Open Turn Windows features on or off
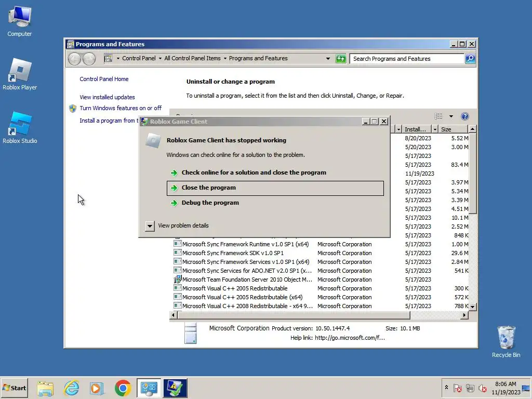Image resolution: width=532 pixels, height=399 pixels. (121, 108)
